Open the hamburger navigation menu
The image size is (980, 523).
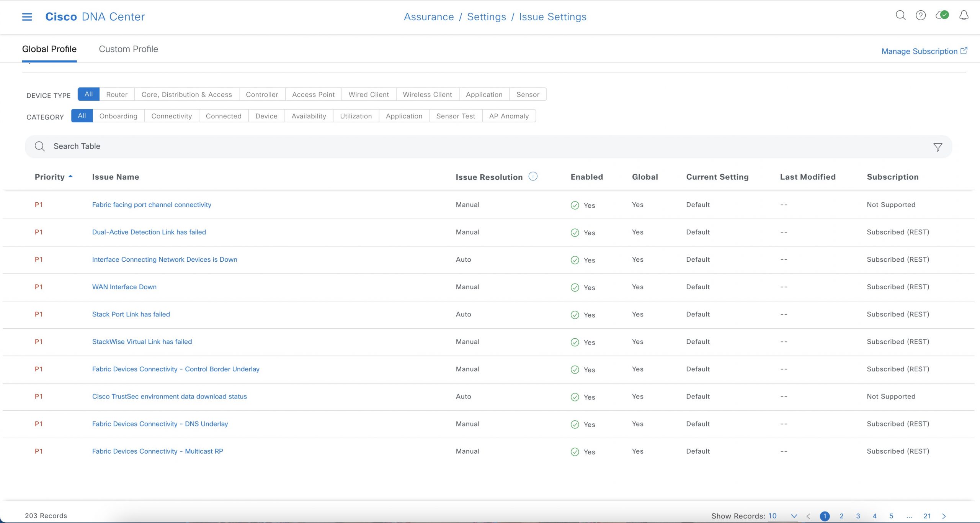tap(27, 17)
